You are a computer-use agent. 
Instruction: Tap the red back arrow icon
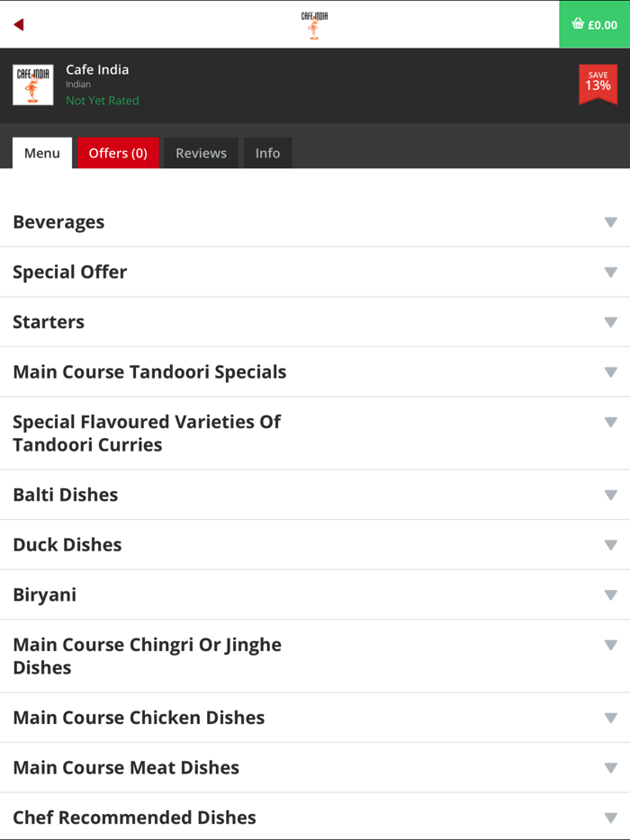[18, 24]
